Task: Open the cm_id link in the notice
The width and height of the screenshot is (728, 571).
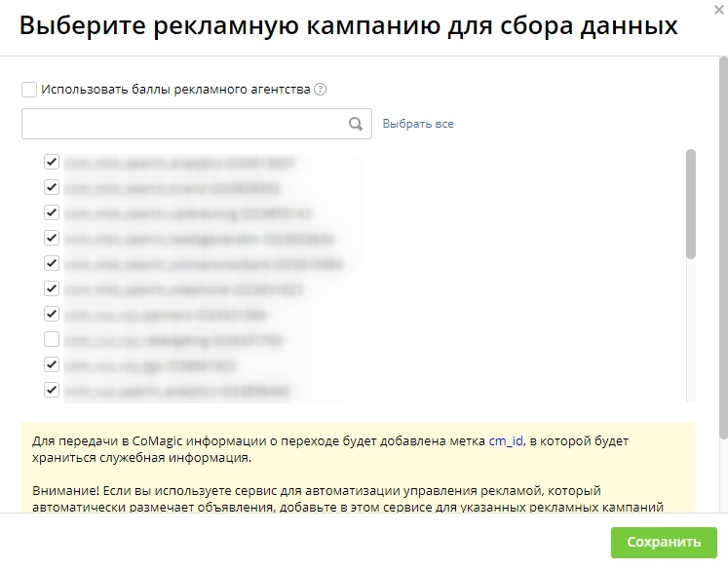Action: [x=506, y=440]
